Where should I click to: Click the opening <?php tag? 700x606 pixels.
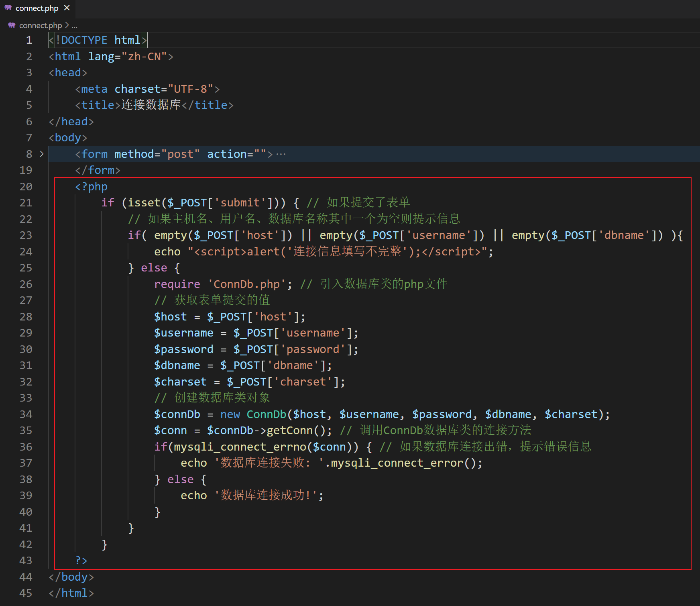click(x=92, y=187)
